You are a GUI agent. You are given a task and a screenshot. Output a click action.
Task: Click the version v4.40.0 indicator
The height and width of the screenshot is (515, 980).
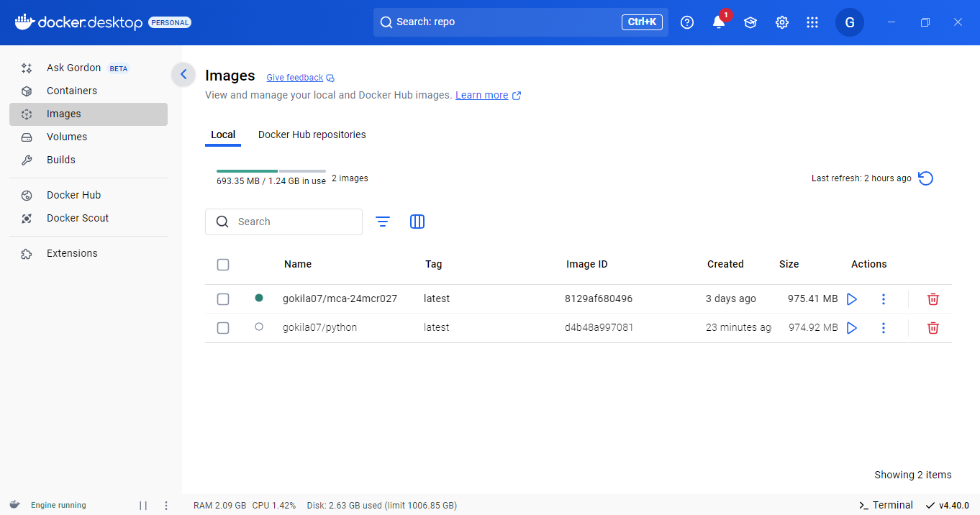pyautogui.click(x=947, y=505)
